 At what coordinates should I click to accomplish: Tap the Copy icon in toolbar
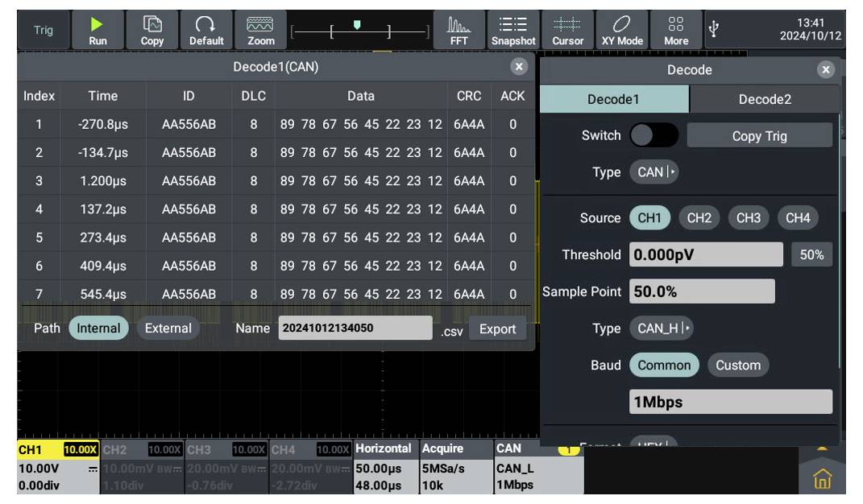click(152, 30)
